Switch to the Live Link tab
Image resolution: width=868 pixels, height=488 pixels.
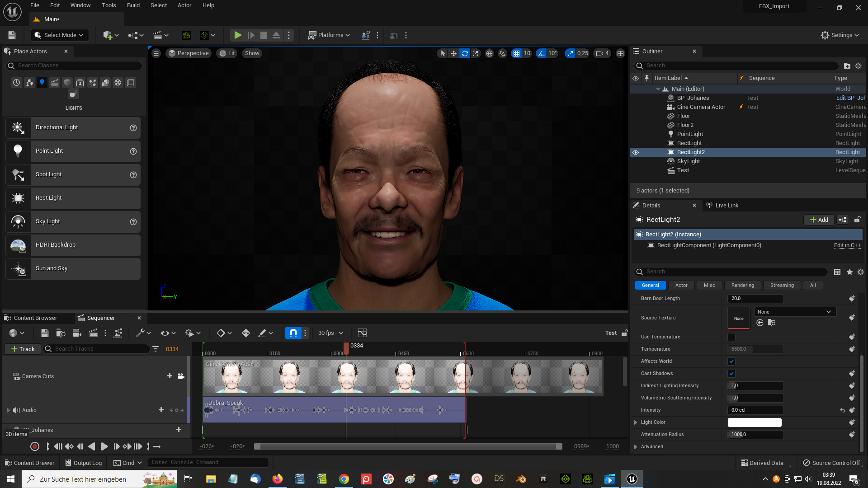pos(722,206)
